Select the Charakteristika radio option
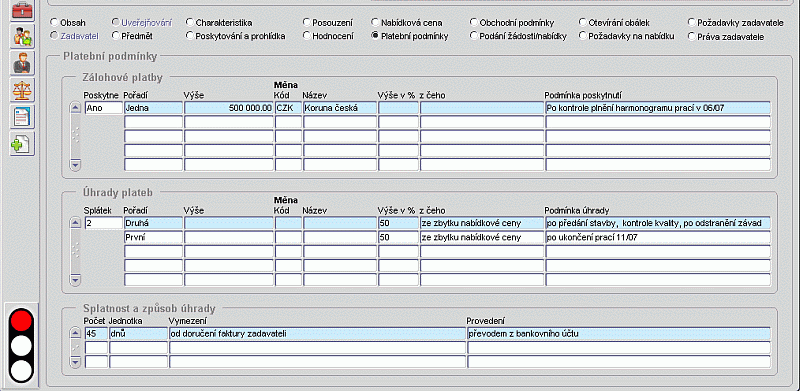Image resolution: width=800 pixels, height=391 pixels. pos(189,23)
